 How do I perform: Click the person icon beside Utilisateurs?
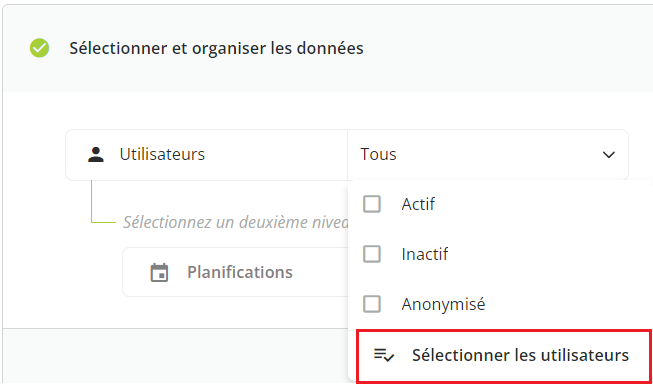[x=96, y=155]
